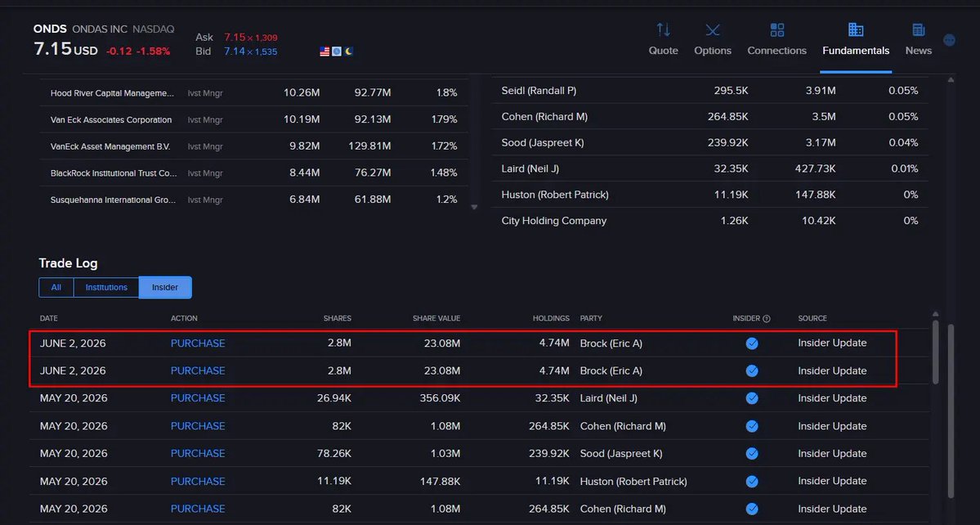Sort Trade Log by DATE column
The height and width of the screenshot is (525, 980).
coord(49,319)
